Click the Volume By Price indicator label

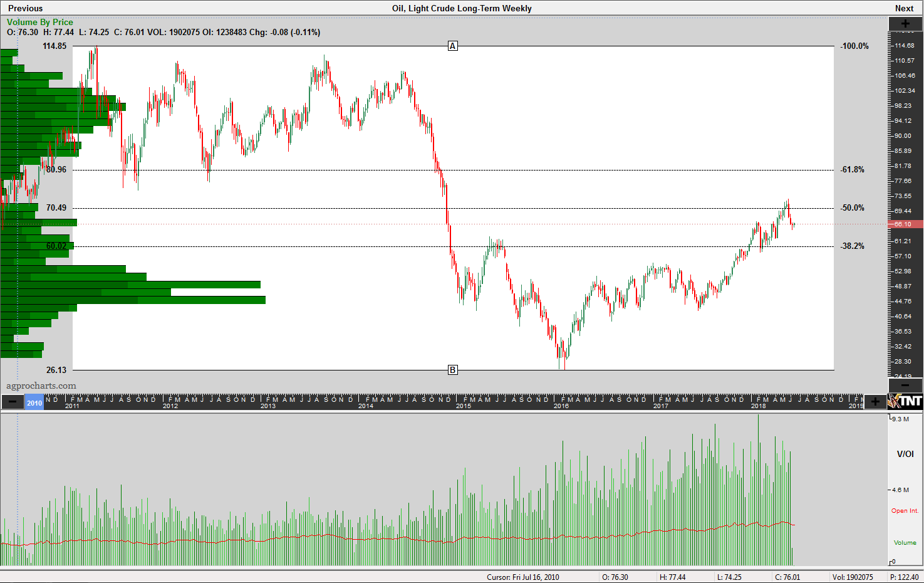(x=40, y=22)
